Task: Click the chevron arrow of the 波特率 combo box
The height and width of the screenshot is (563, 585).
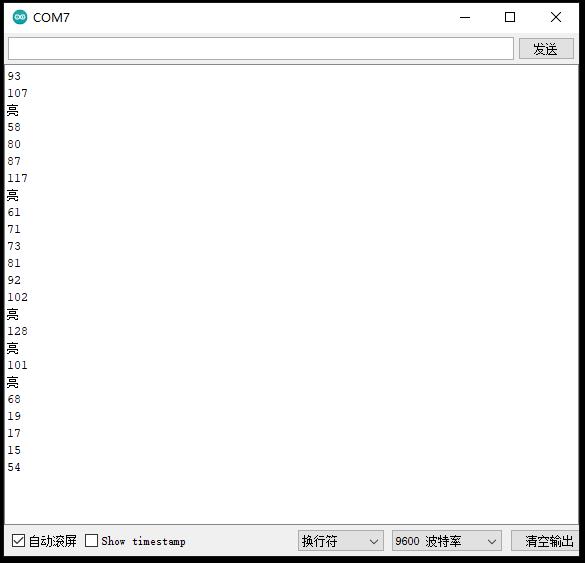Action: point(492,541)
